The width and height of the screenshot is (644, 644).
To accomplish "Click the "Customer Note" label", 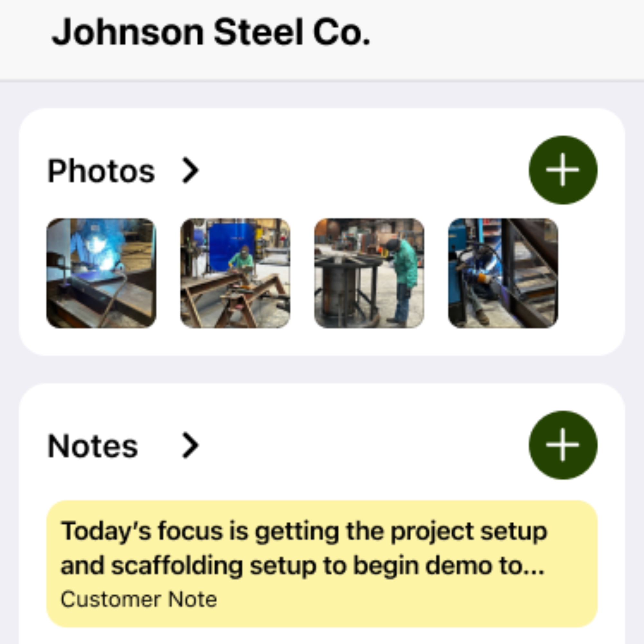I will click(139, 599).
